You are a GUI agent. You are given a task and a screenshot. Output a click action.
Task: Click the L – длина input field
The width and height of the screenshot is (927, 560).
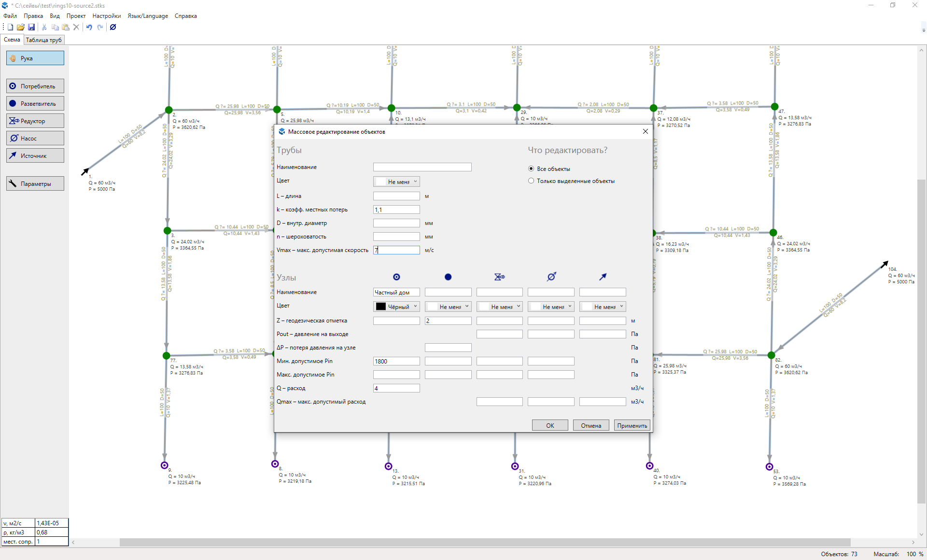(396, 196)
